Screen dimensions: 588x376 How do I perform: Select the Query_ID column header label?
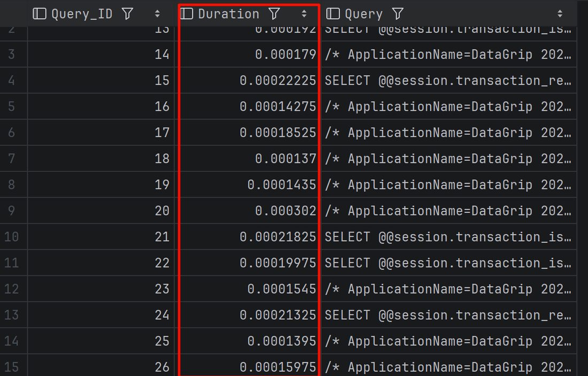click(82, 14)
